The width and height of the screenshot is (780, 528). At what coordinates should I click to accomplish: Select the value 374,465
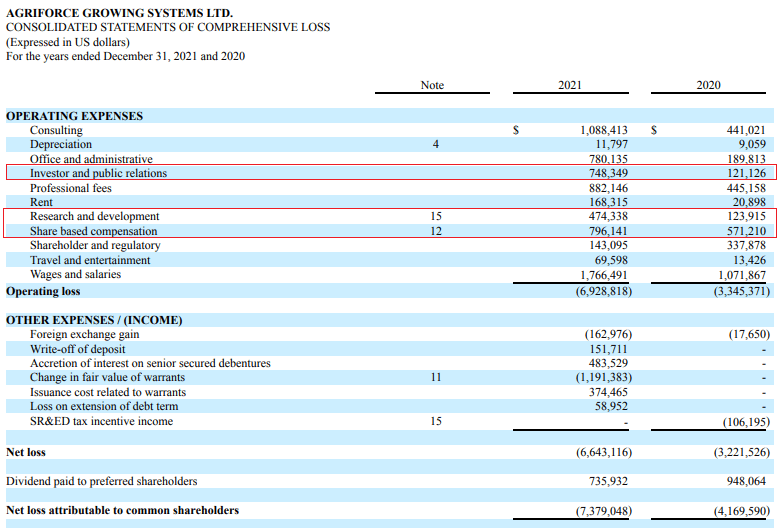point(608,392)
